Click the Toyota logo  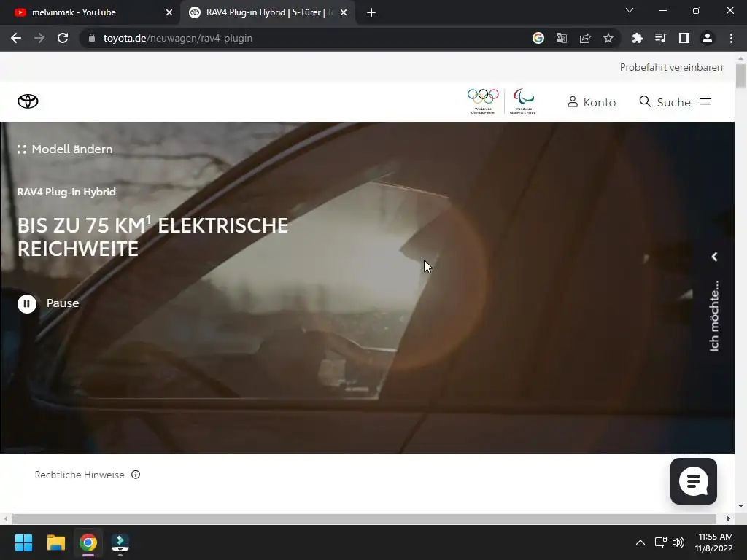pyautogui.click(x=28, y=101)
